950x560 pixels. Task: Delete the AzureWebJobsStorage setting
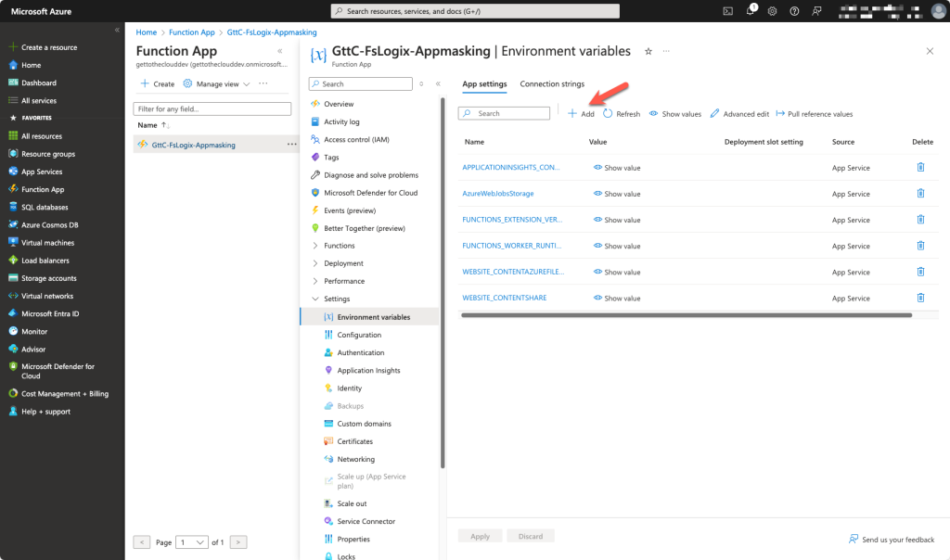(x=920, y=193)
